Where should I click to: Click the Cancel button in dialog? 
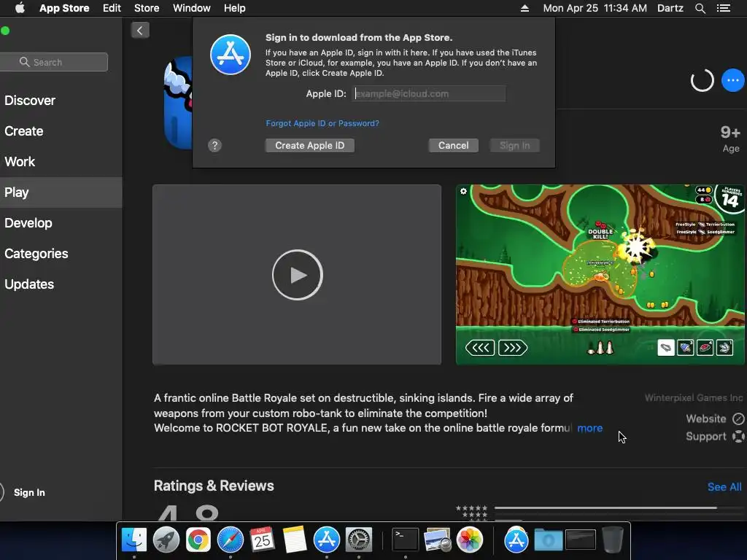click(x=454, y=146)
